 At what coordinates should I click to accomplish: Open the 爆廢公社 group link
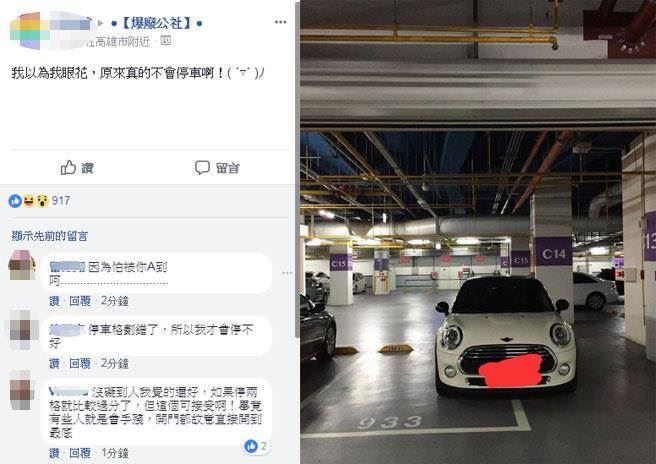pos(157,23)
